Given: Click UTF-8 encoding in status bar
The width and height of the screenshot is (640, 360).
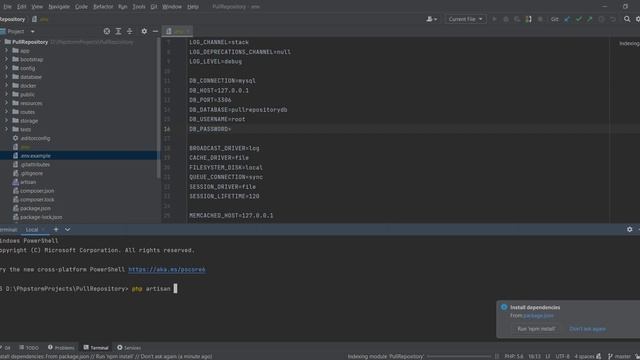Looking at the screenshot, I should click(562, 356).
